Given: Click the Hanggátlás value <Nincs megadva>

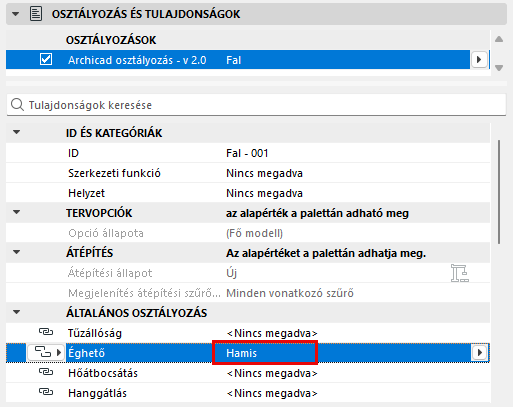Looking at the screenshot, I should tap(272, 393).
